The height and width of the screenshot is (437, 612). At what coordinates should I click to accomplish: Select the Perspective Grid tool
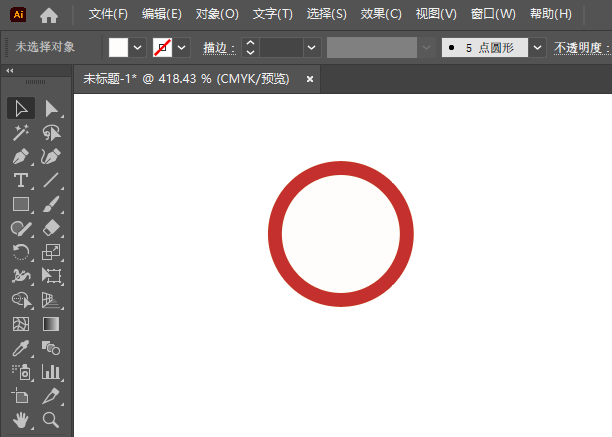[x=51, y=300]
